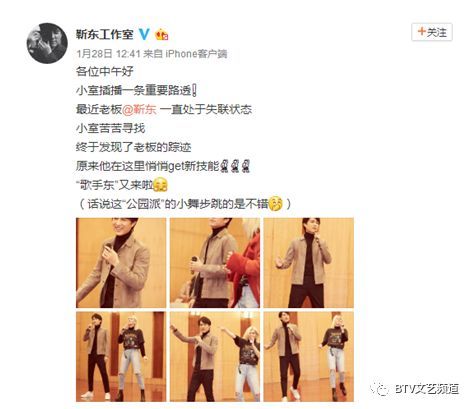Viewport: 473px width, 409px height.
Task: Click the dancing figures emoji after 新技能
Action: click(235, 166)
